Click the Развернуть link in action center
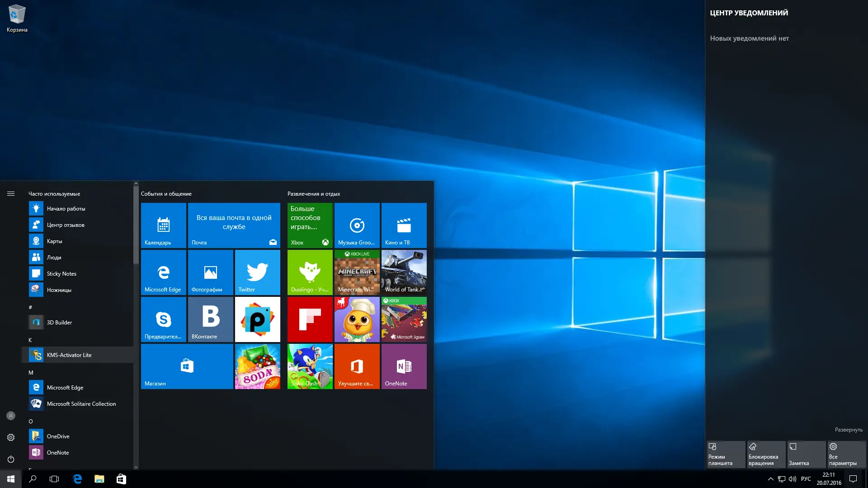The height and width of the screenshot is (488, 868). [848, 430]
